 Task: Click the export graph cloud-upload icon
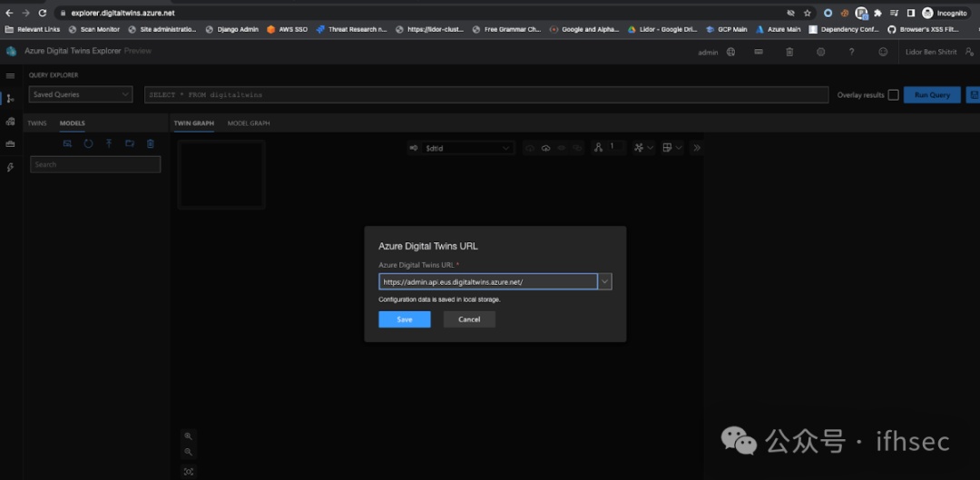click(545, 148)
